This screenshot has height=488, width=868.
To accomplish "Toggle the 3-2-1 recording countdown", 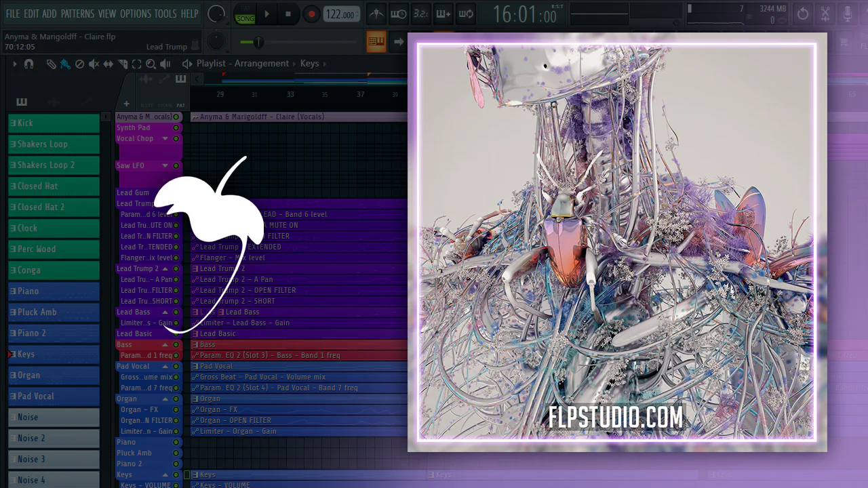I will click(x=420, y=14).
